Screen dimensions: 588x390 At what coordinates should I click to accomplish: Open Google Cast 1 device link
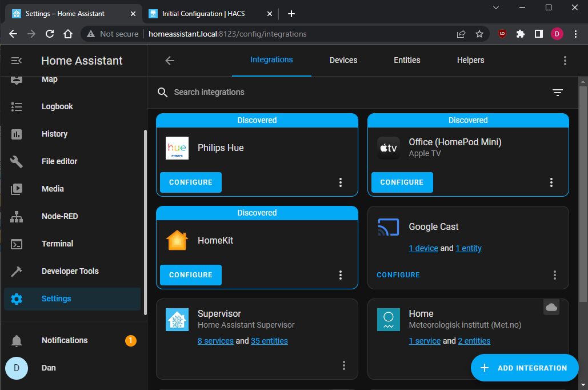423,248
